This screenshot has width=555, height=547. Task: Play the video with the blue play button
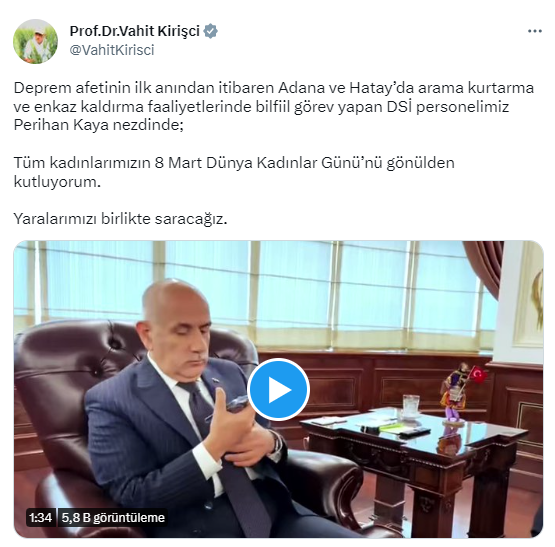tap(278, 390)
